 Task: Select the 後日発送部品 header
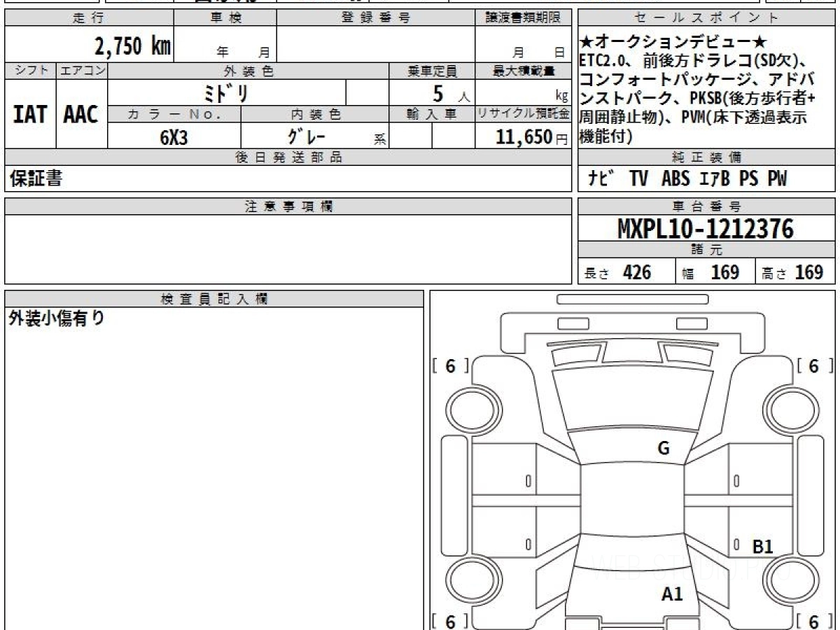(x=288, y=157)
